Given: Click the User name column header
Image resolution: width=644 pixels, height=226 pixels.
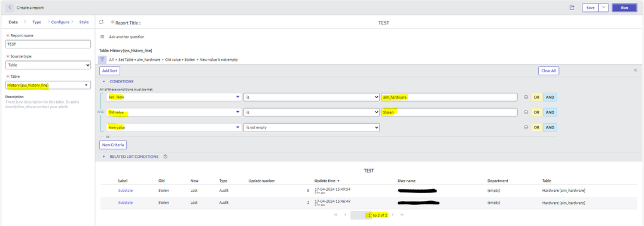Looking at the screenshot, I should click(407, 181).
